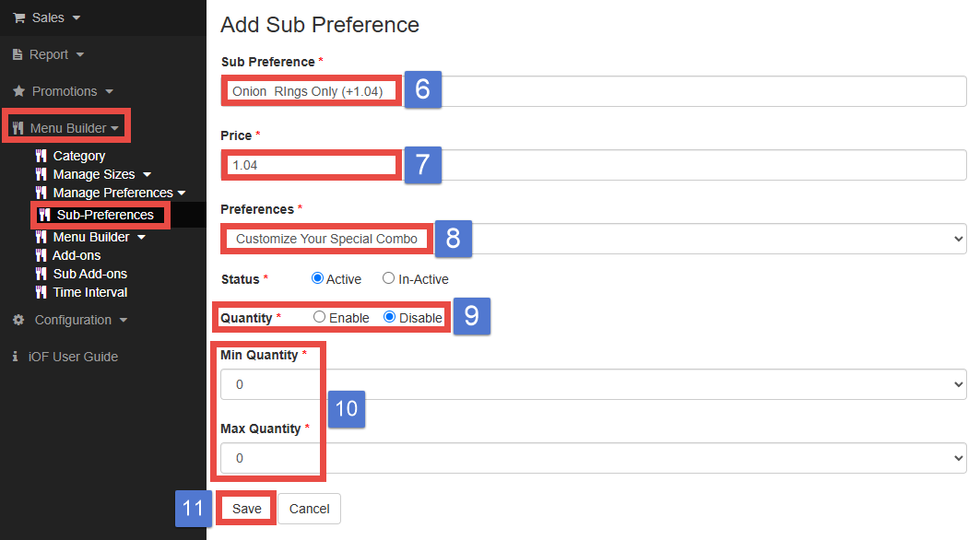The image size is (980, 540).
Task: Open the Max Quantity dropdown
Action: (x=594, y=458)
